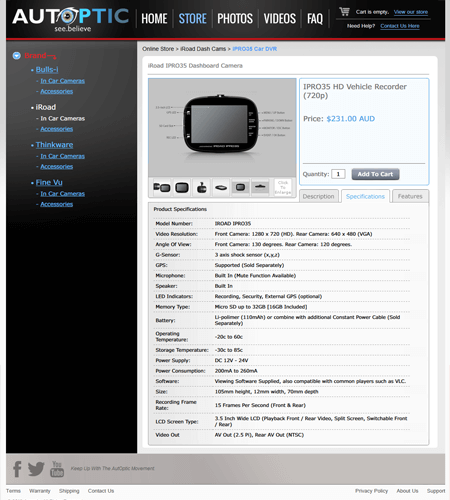The image size is (450, 500).
Task: Click the '200mA to 260mA' consumption value
Action: coord(236,371)
